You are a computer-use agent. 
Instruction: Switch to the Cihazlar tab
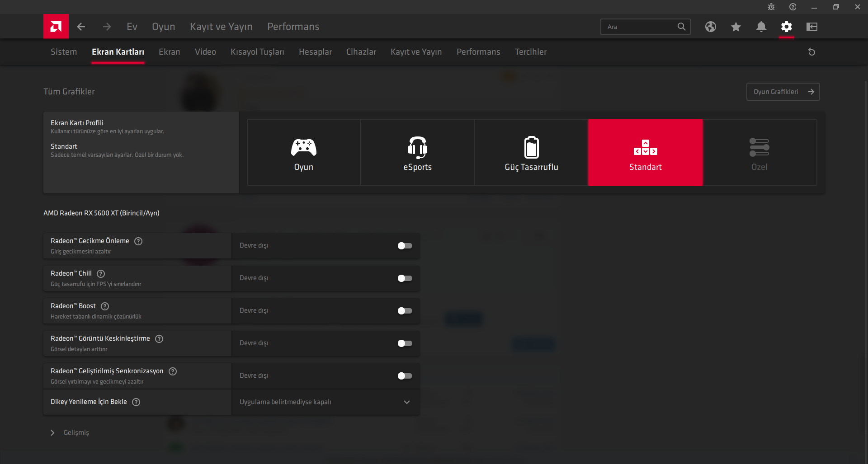[361, 52]
